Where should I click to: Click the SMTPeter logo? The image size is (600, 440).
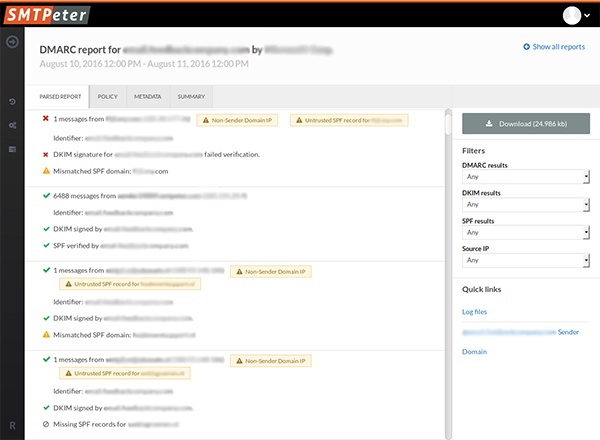coord(47,15)
